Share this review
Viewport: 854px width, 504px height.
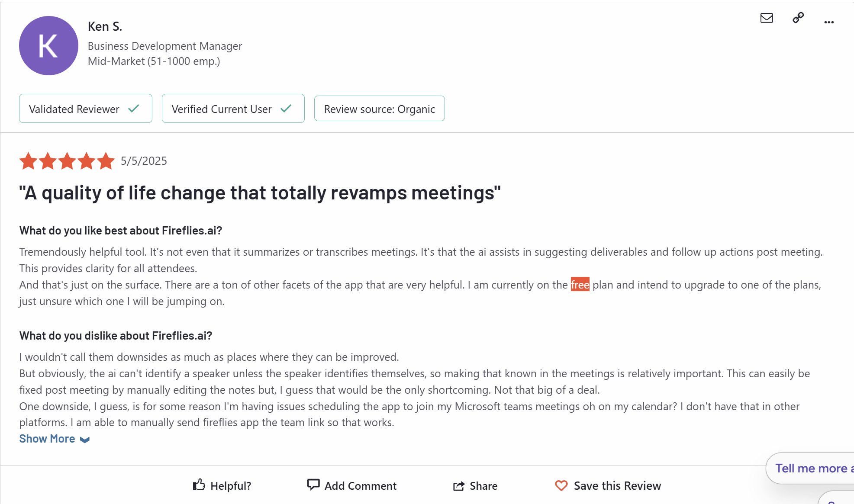[475, 485]
